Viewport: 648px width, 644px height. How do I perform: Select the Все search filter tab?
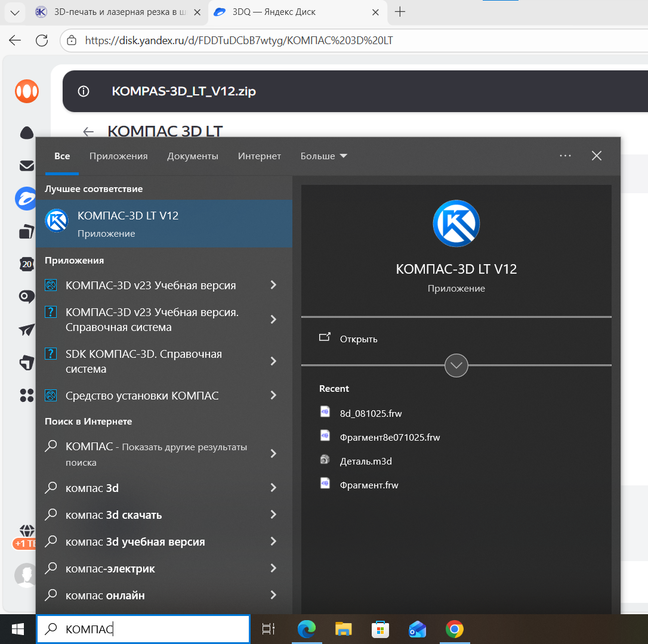(x=62, y=156)
